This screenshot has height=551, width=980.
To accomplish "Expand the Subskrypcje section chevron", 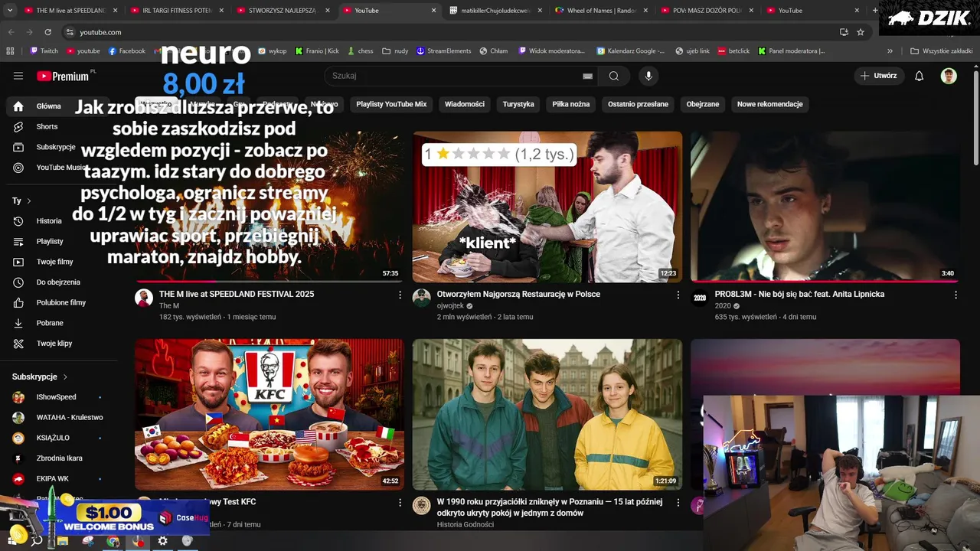I will (x=65, y=377).
